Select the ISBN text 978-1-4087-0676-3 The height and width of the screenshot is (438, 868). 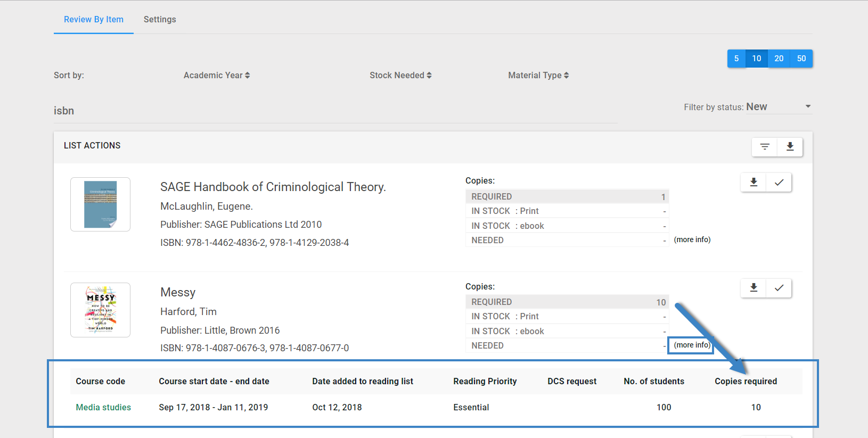225,348
